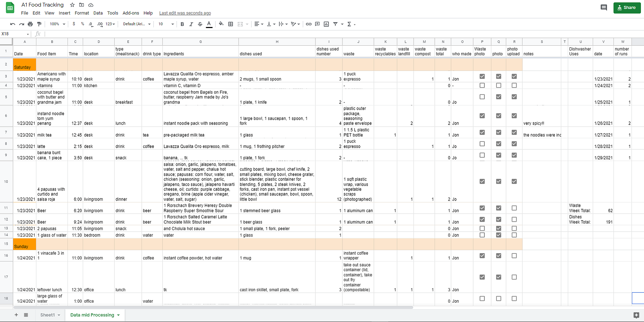Toggle bold formatting

coord(182,24)
